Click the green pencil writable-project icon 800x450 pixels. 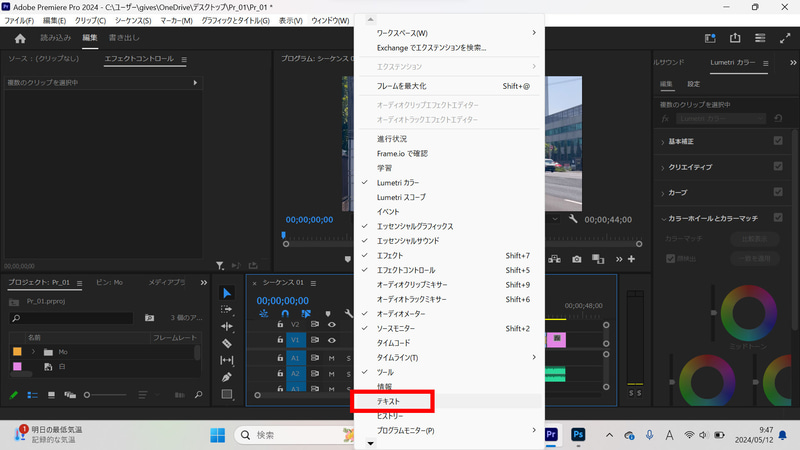coord(14,395)
